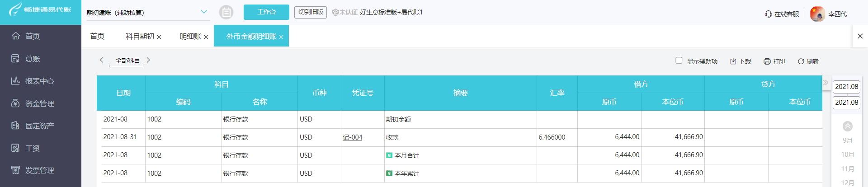Go to next subject with right chevron
The image size is (868, 187).
pos(148,60)
